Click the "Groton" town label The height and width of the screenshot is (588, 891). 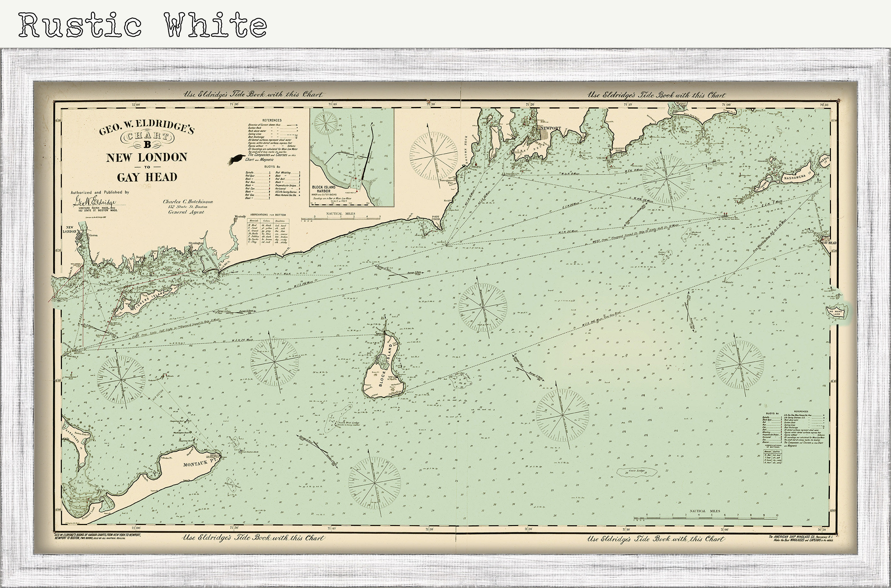tap(93, 235)
